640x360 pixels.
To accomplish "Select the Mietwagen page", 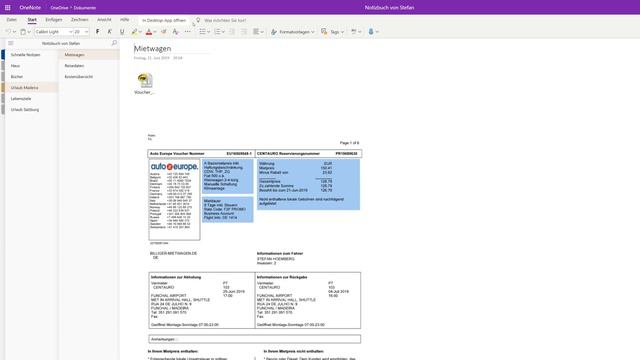I will (89, 55).
